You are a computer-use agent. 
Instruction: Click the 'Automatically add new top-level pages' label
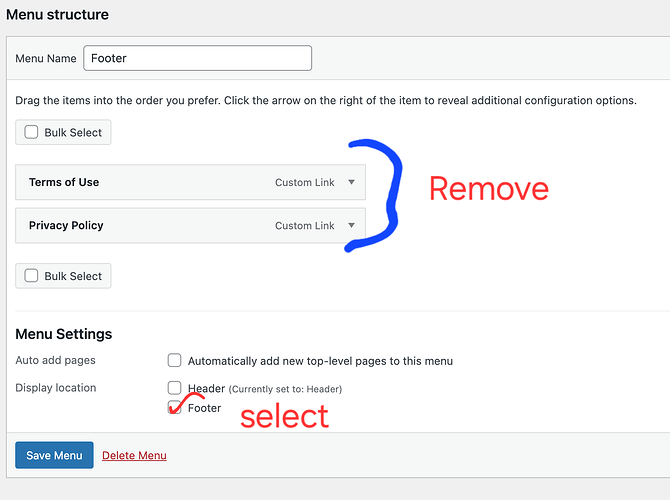320,361
